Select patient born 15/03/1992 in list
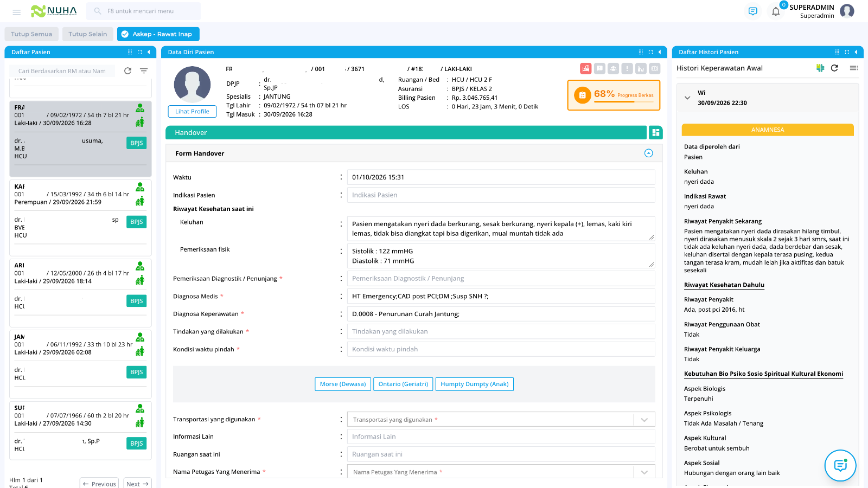 pos(80,218)
